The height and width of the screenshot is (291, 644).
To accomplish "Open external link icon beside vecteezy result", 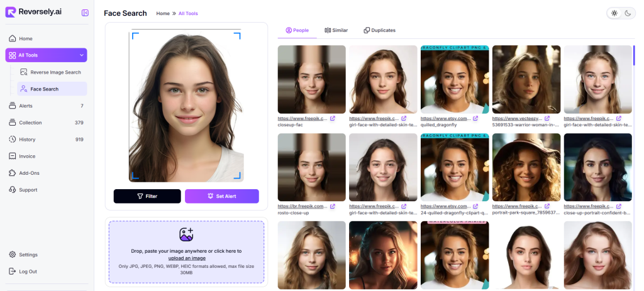I will (x=547, y=118).
